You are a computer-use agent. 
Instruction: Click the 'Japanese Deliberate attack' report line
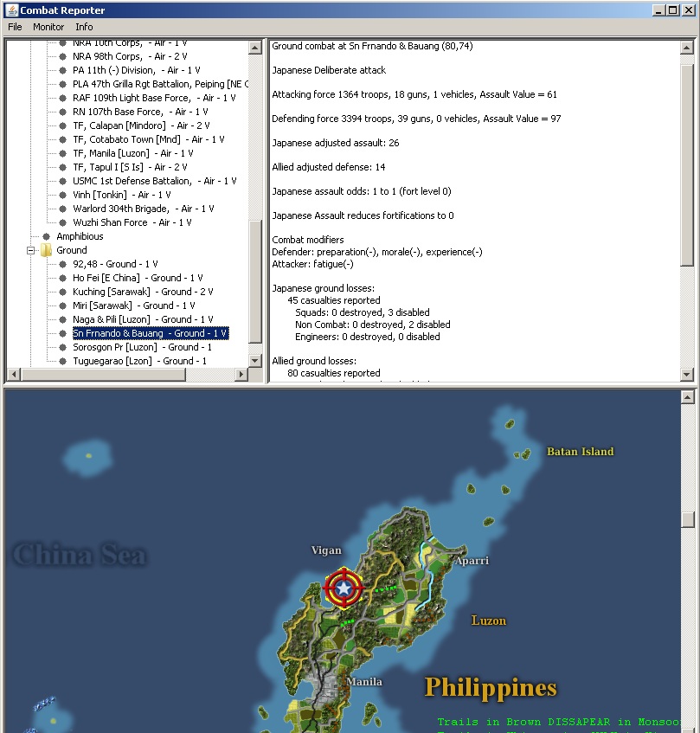pyautogui.click(x=329, y=70)
